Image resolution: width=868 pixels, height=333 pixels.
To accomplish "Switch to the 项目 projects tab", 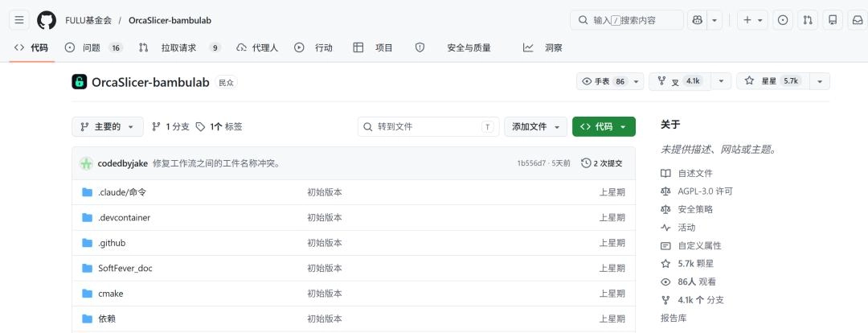I will coord(373,47).
